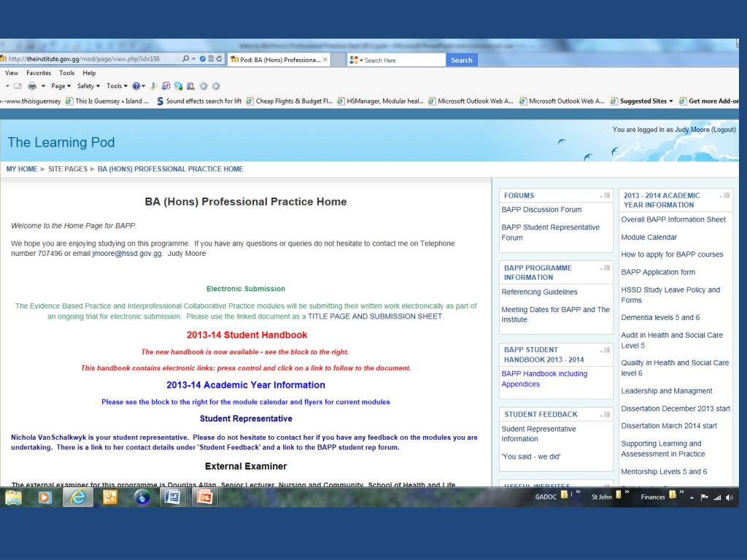Toggle the dock icon on BAPP PROGRAMME INFORMATION block

(x=607, y=268)
